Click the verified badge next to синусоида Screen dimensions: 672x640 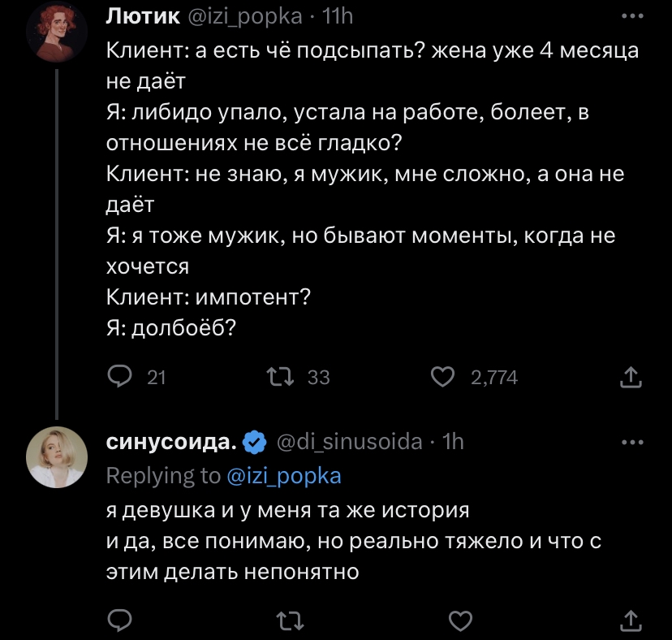coord(255,442)
